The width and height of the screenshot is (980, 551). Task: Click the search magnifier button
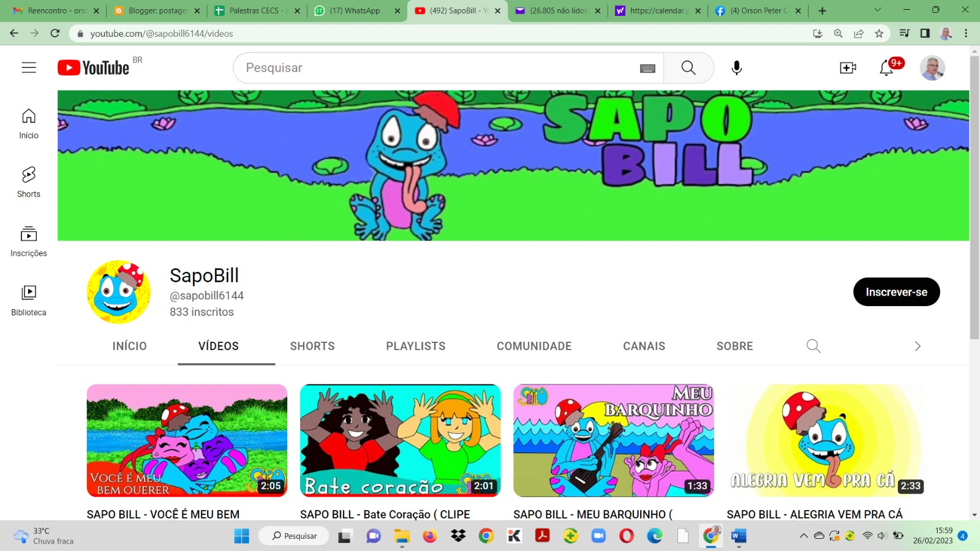[688, 68]
